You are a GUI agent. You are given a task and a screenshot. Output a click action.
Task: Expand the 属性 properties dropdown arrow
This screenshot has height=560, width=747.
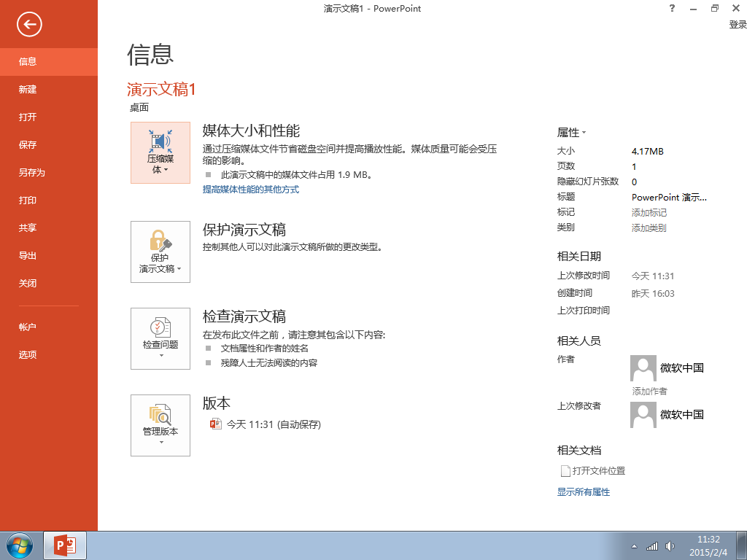tap(584, 133)
